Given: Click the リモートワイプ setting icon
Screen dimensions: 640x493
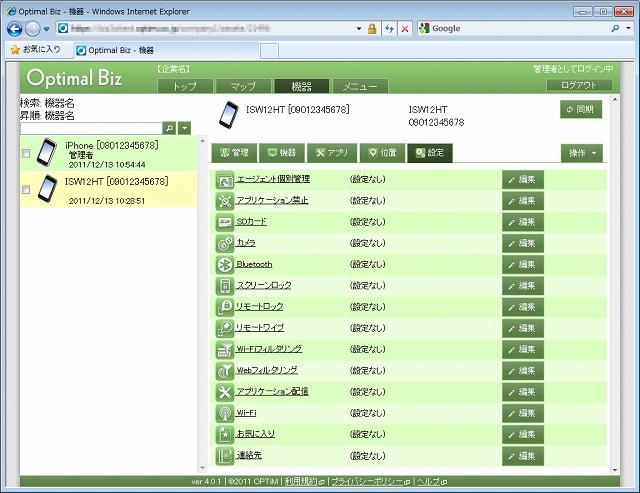Looking at the screenshot, I should pos(224,329).
